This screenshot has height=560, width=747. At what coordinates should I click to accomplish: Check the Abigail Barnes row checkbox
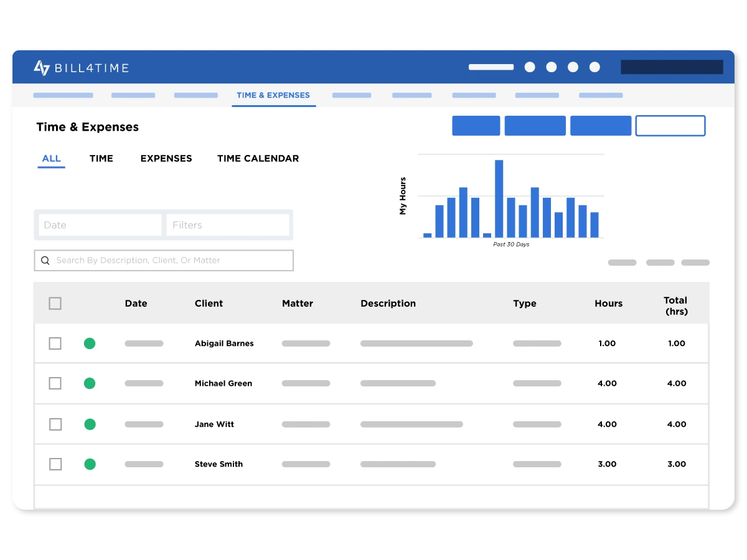click(x=55, y=343)
